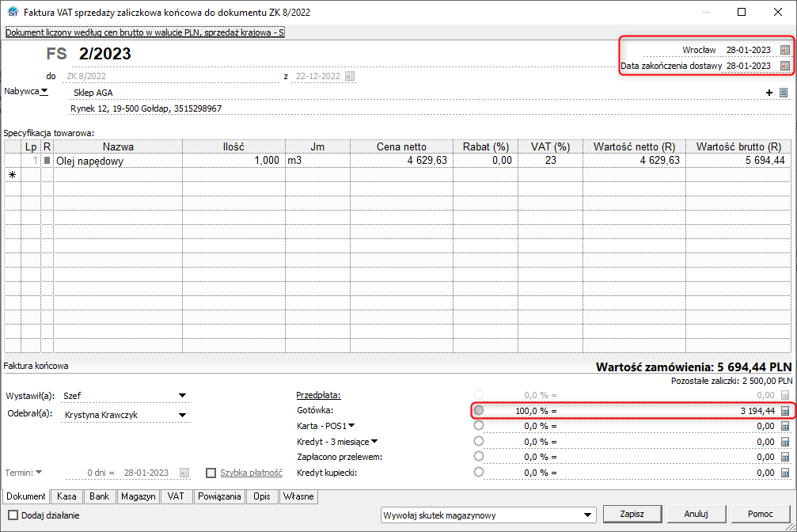Click the Anuluj button

696,515
